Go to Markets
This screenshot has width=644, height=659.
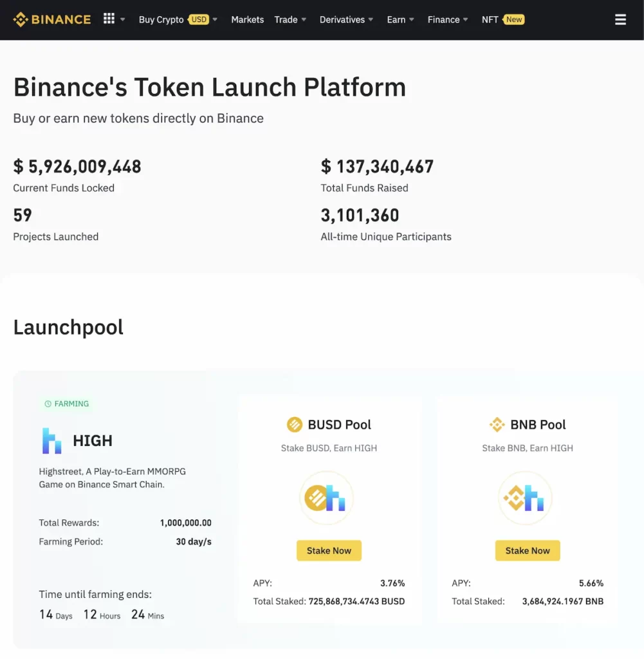point(248,20)
